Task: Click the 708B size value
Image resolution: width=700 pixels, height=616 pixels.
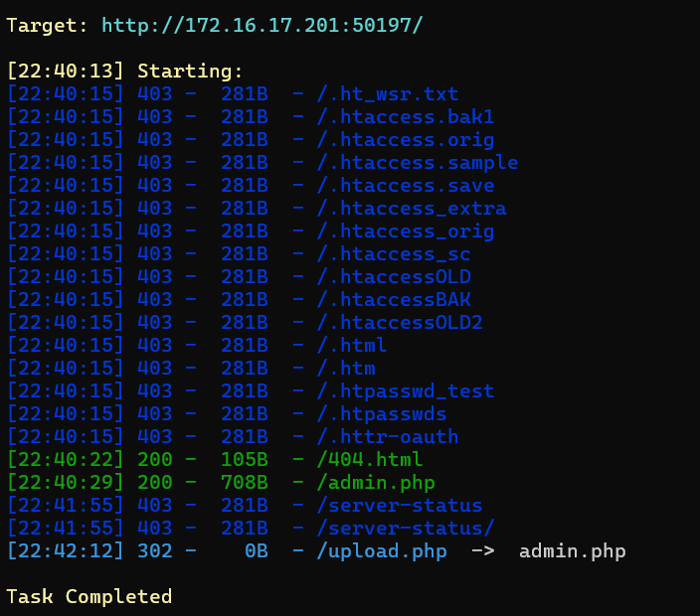Action: click(x=245, y=483)
